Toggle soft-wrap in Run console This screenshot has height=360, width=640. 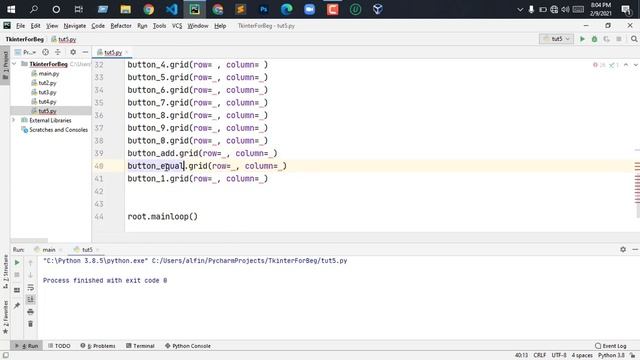point(31,288)
